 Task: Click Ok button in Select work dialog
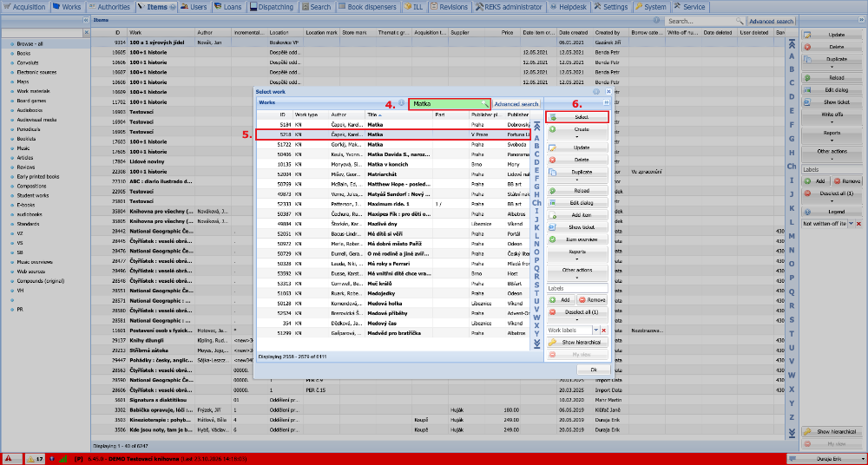tap(594, 370)
